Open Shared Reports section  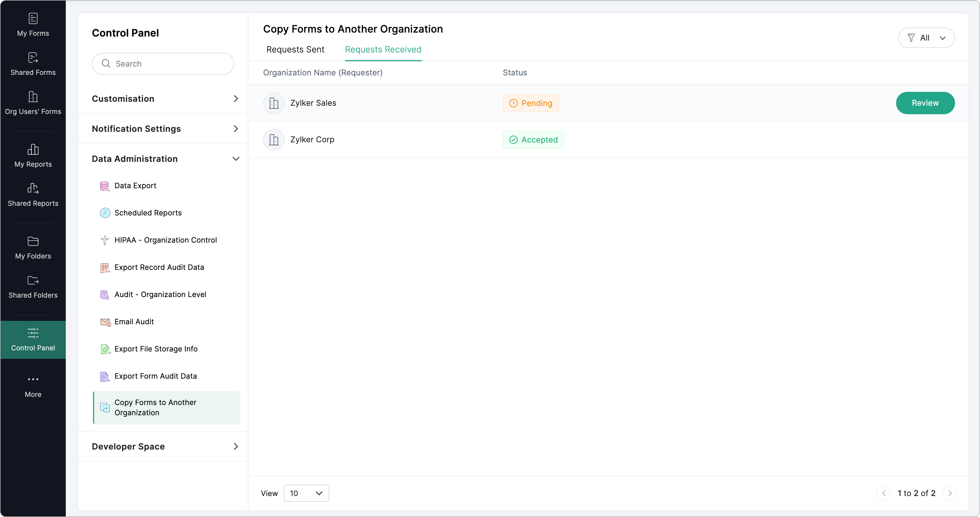click(x=33, y=195)
